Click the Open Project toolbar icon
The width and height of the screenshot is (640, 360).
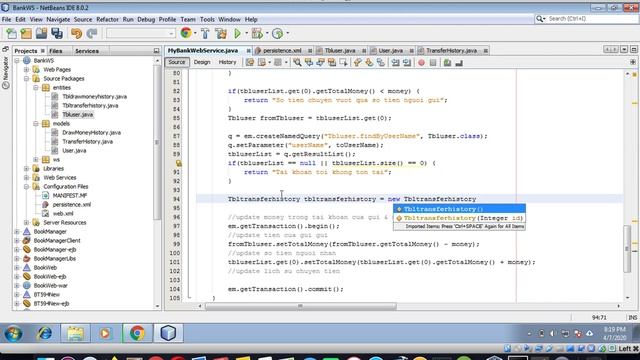(41, 33)
